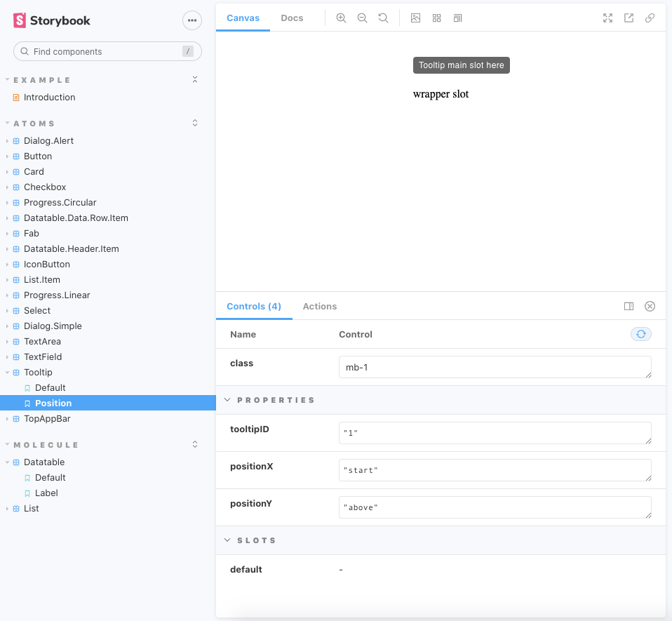
Task: Close the addons panel
Action: coord(650,307)
